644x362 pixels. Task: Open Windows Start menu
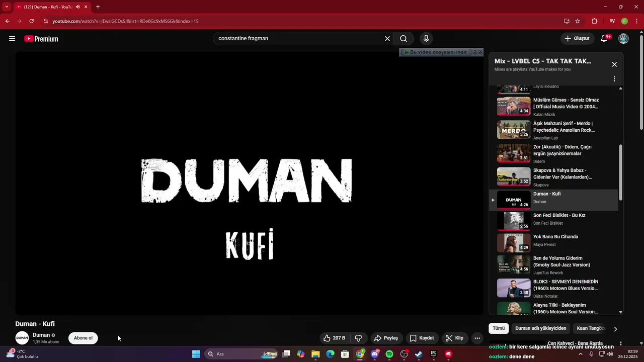coord(196,354)
